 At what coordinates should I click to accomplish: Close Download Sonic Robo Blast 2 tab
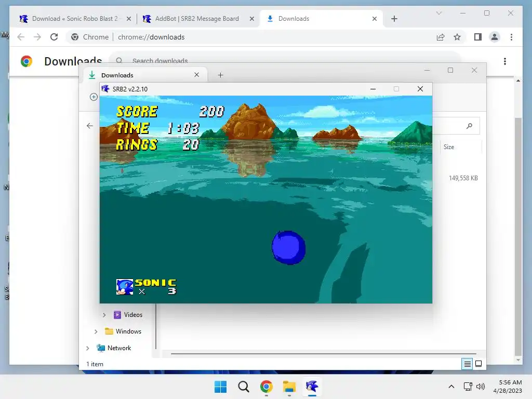[129, 19]
